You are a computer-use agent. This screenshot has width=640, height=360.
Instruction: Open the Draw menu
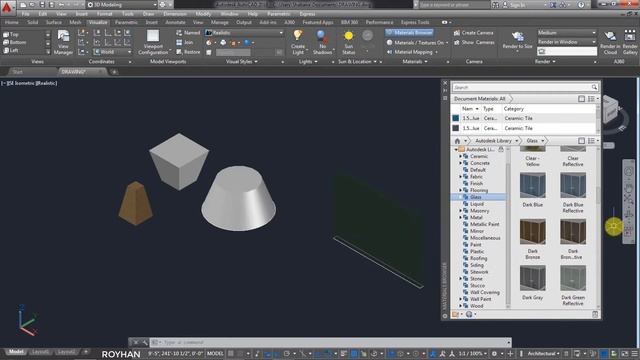coord(149,14)
